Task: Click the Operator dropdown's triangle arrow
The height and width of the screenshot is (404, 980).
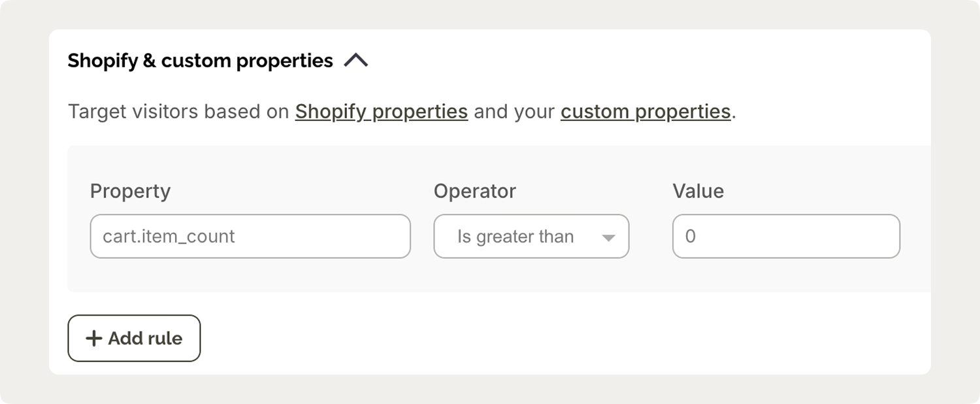Action: coord(608,237)
